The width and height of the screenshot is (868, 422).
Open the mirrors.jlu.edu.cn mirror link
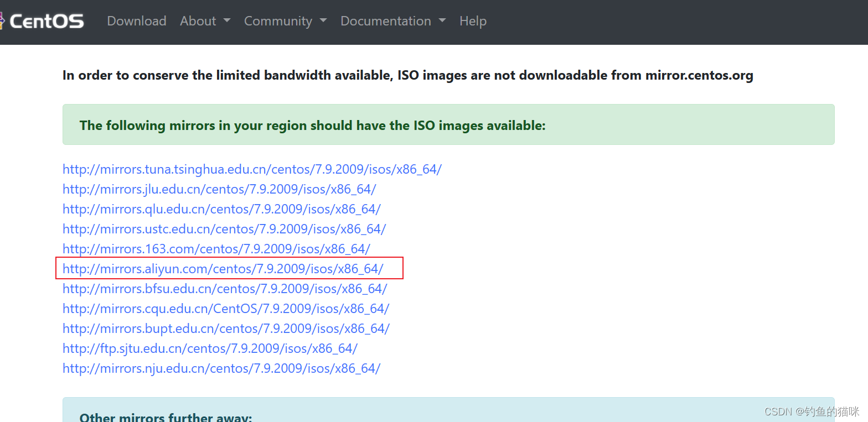coord(219,189)
